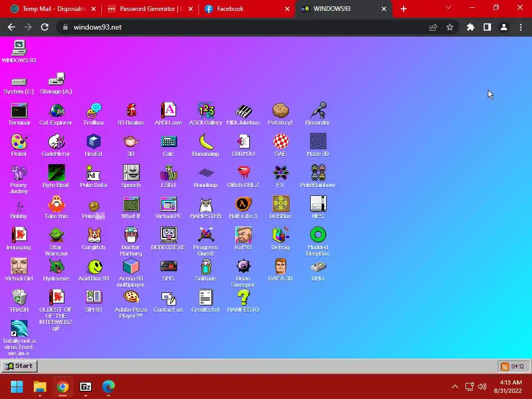Select the G80.M3U file icon
The height and width of the screenshot is (399, 532).
click(243, 145)
